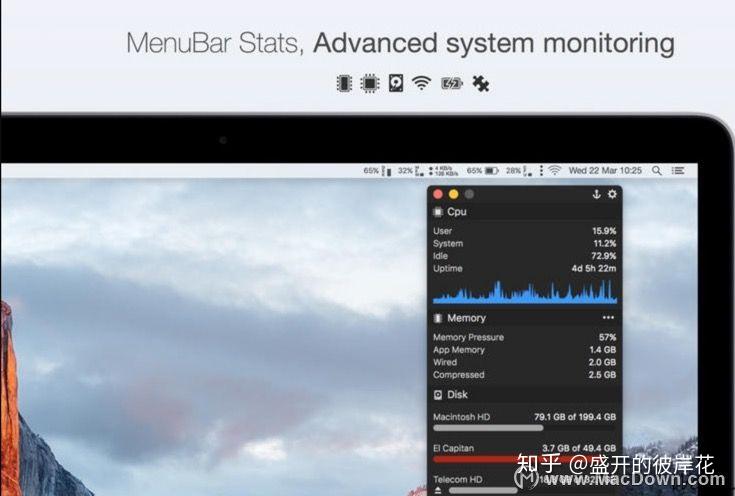This screenshot has width=735, height=496.
Task: Click the charging battery icon in top banner
Action: 452,84
